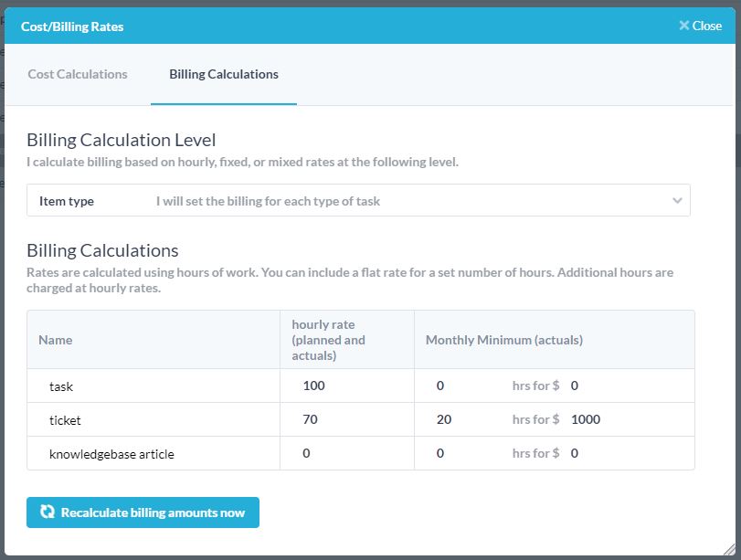741x560 pixels.
Task: Switch to the Cost Calculations tab
Action: pyautogui.click(x=78, y=74)
